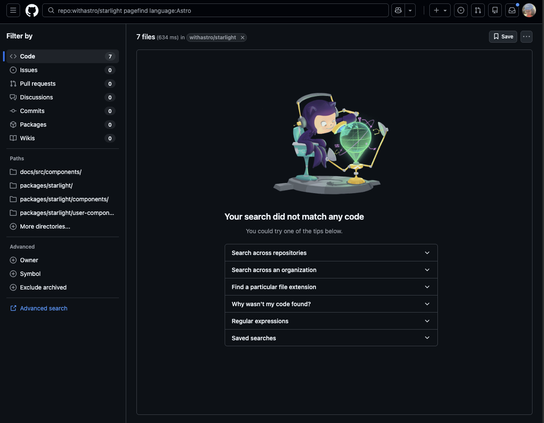Viewport: 544px width, 423px height.
Task: Remove the withastro/starlight repo filter
Action: 242,37
